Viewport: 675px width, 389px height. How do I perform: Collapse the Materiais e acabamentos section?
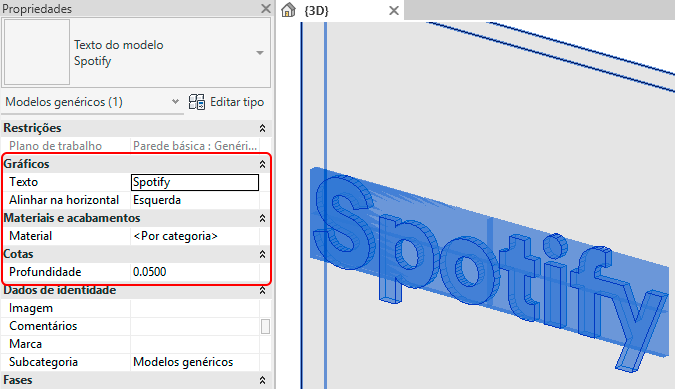coord(262,218)
